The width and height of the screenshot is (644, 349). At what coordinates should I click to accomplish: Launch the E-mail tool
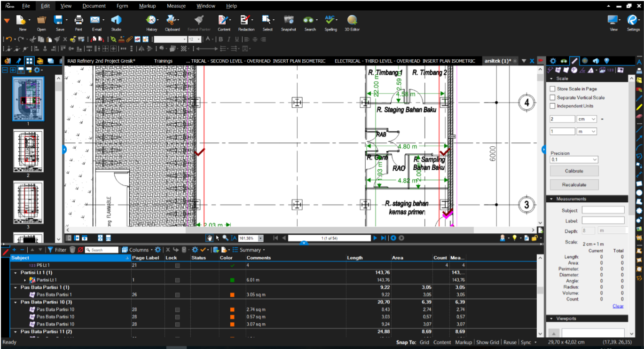95,20
